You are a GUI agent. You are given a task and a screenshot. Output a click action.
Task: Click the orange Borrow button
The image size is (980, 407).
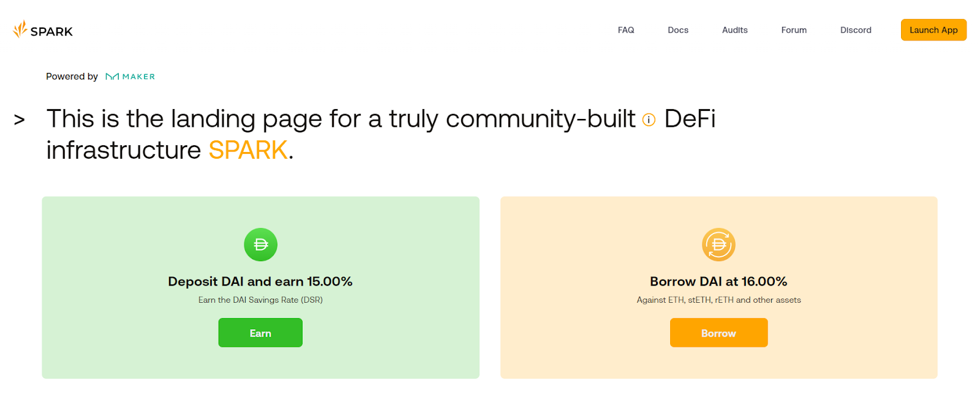718,333
